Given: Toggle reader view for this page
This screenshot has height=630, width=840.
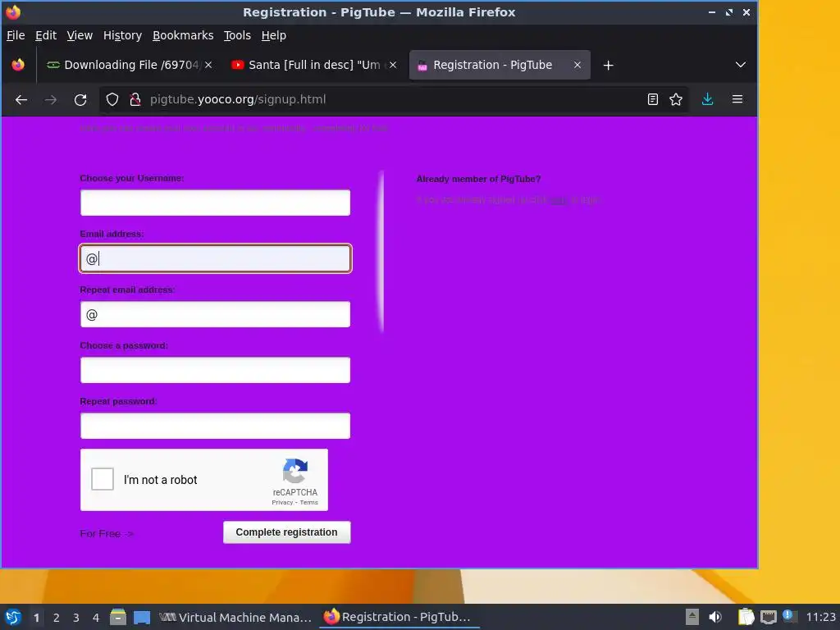Looking at the screenshot, I should click(652, 99).
